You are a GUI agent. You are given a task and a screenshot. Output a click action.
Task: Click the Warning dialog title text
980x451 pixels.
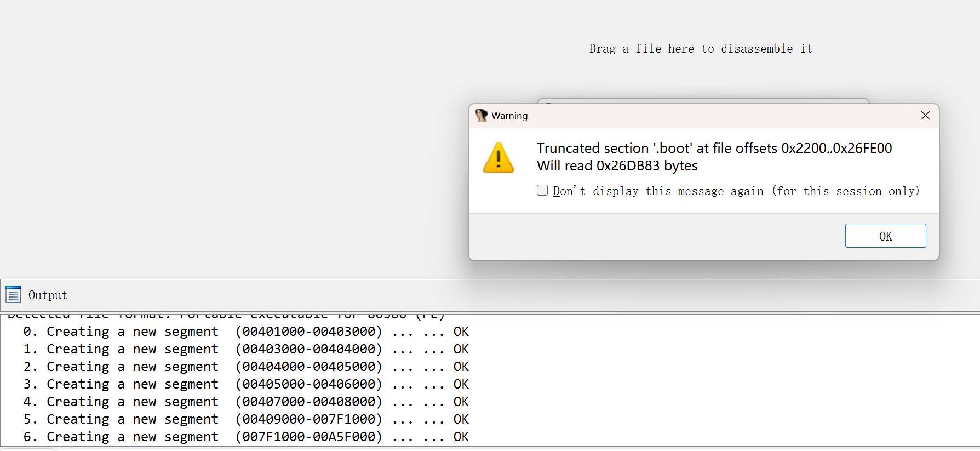click(x=509, y=116)
